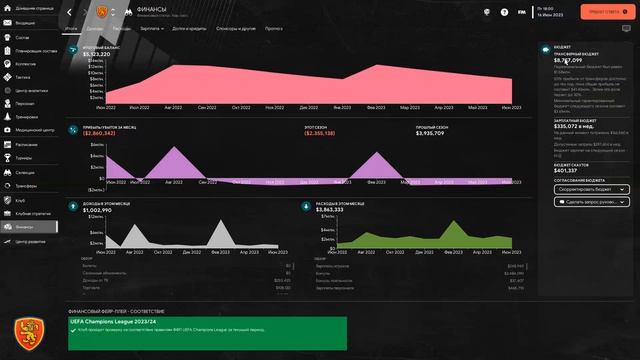This screenshot has height=360, width=640.
Task: Click last season value $3,935,709
Action: (x=430, y=133)
